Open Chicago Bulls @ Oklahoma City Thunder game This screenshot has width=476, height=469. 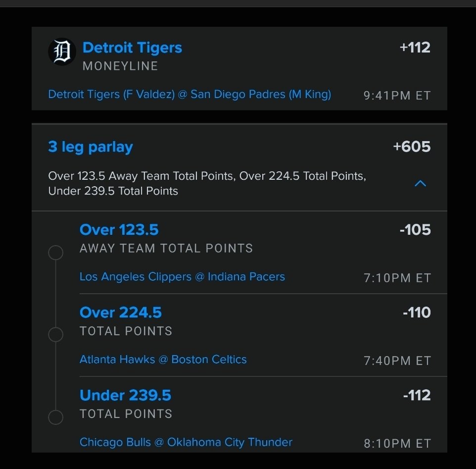(186, 442)
